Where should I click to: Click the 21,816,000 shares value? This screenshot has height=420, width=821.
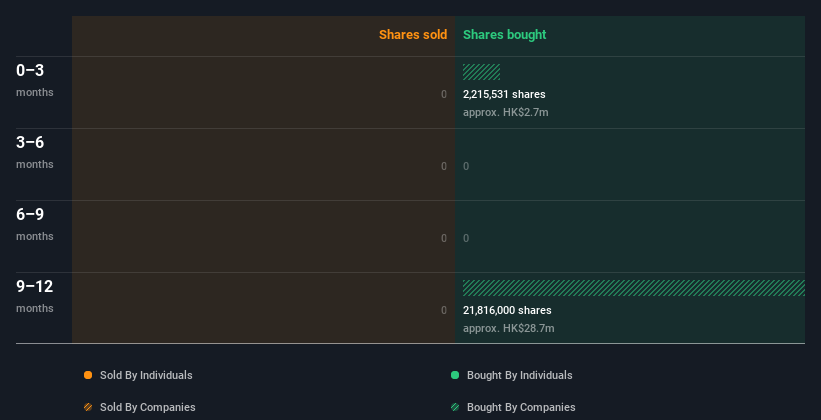click(x=507, y=310)
